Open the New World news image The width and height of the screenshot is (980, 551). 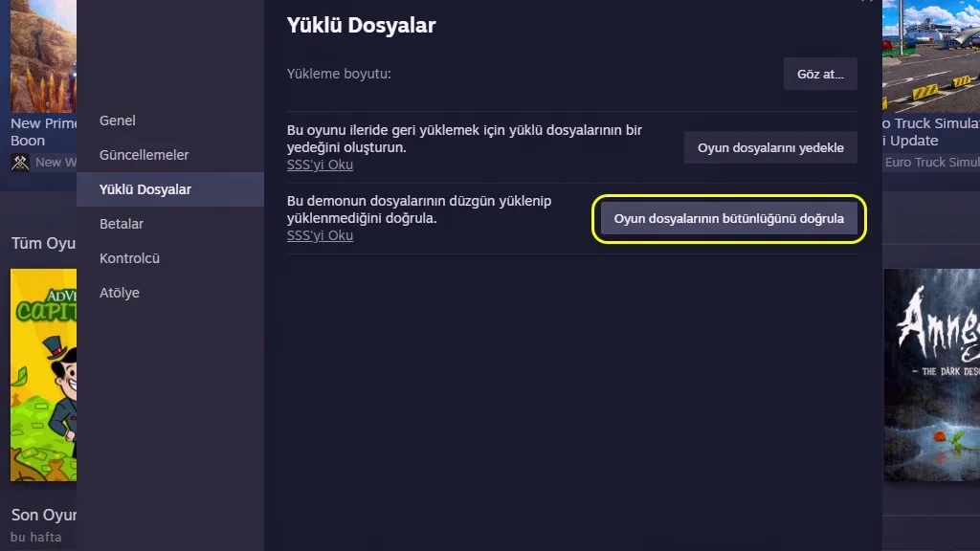point(44,56)
